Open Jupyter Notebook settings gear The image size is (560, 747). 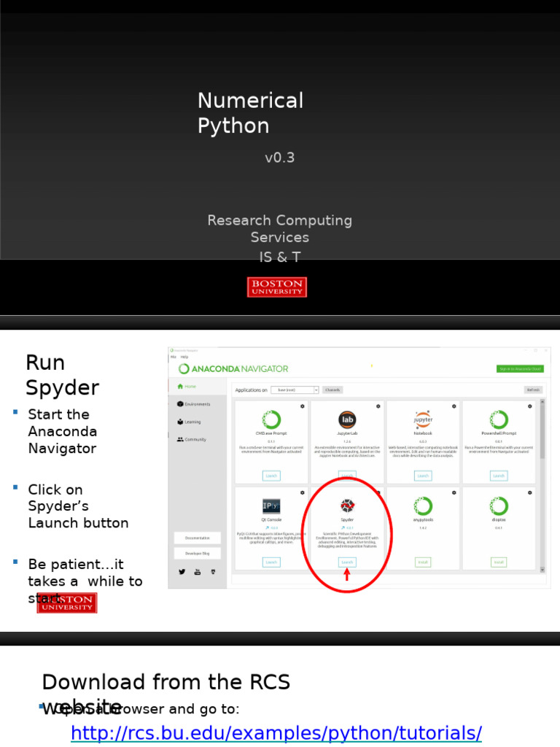[454, 406]
